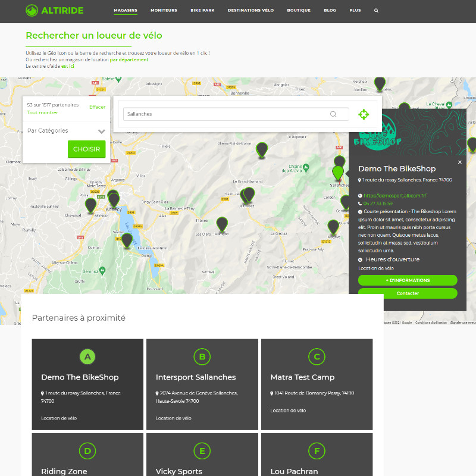Click the magnifier inside the Sallanches search box
This screenshot has height=476, width=476.
pyautogui.click(x=333, y=114)
